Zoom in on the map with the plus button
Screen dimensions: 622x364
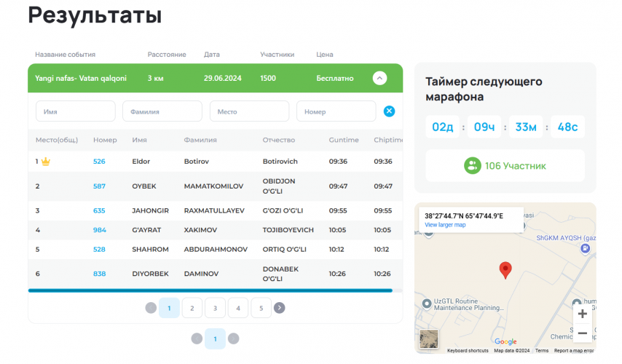tap(583, 314)
